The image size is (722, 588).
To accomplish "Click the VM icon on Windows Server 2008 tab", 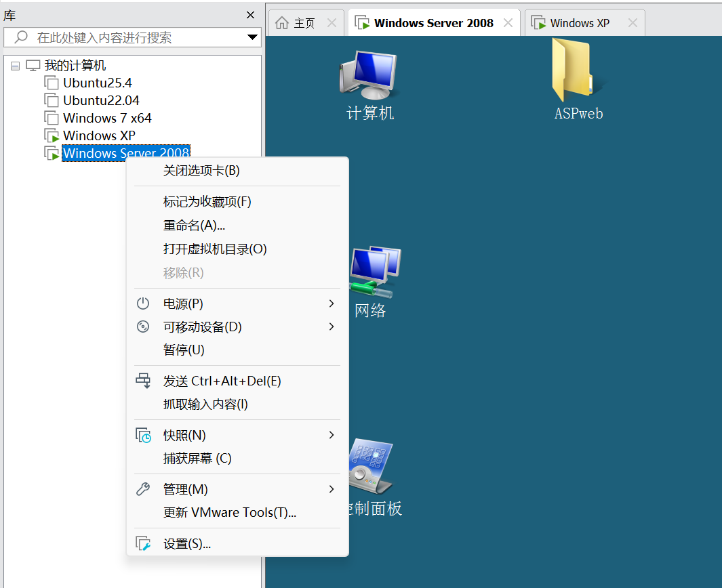I will click(x=362, y=22).
